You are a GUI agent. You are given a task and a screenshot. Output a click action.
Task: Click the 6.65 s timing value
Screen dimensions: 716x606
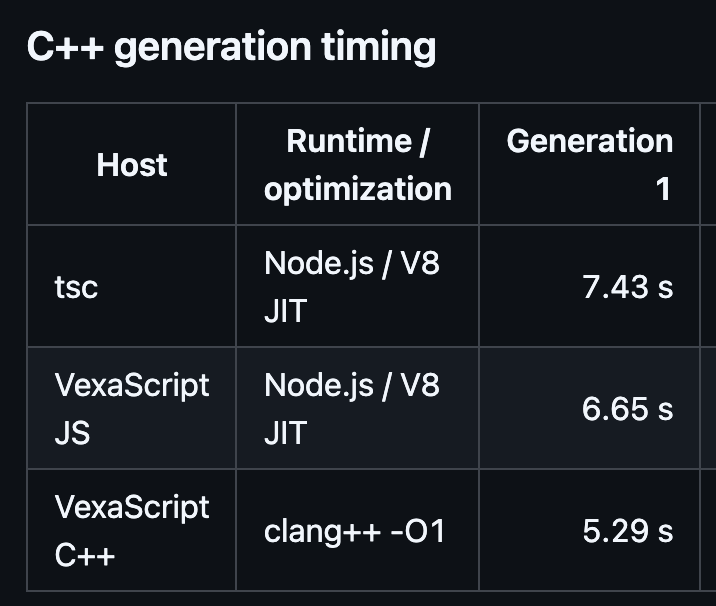[627, 409]
